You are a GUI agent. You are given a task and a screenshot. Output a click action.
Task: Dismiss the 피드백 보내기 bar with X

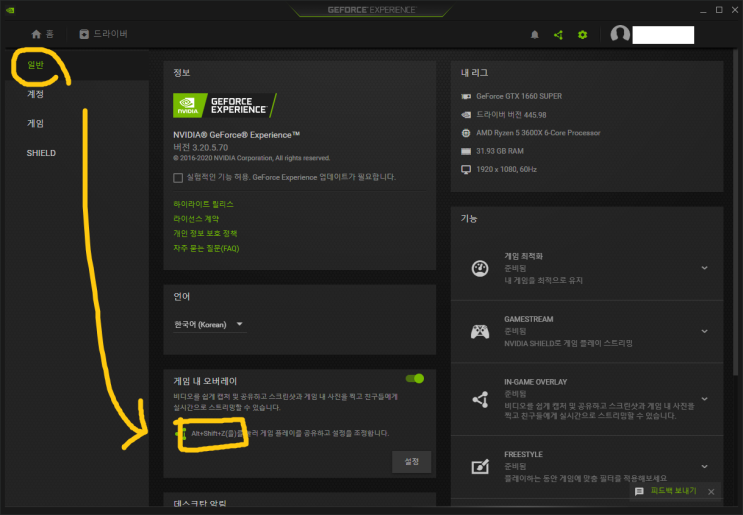[711, 492]
